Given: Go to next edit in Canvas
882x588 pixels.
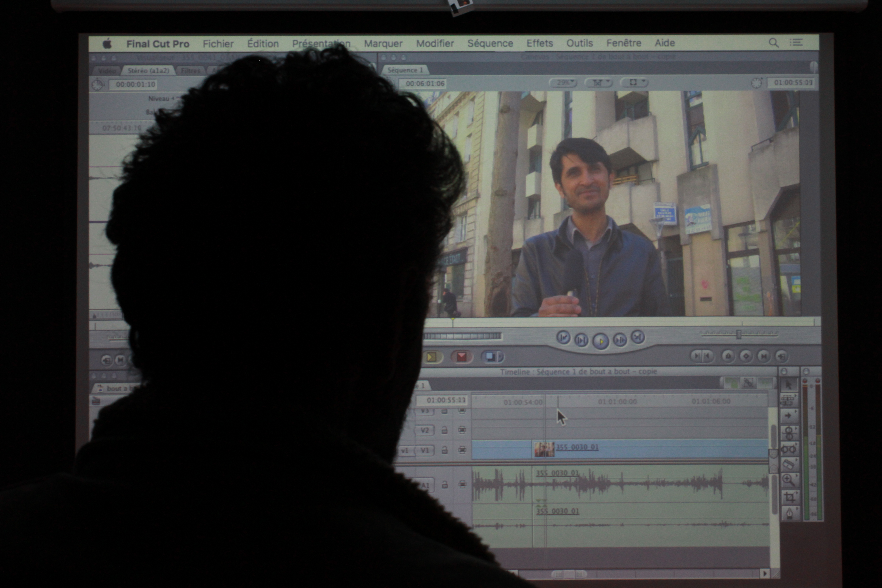Looking at the screenshot, I should coord(638,337).
